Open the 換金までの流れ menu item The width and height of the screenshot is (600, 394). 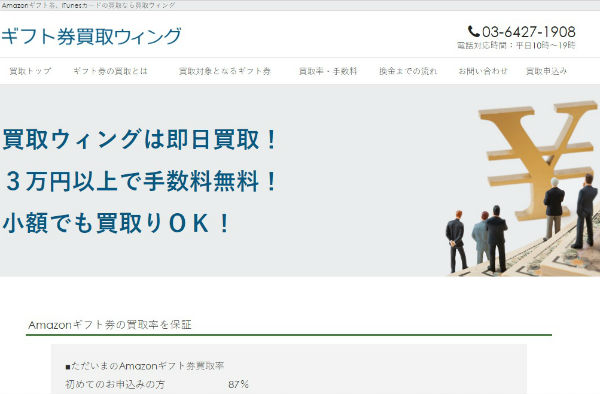[x=408, y=71]
